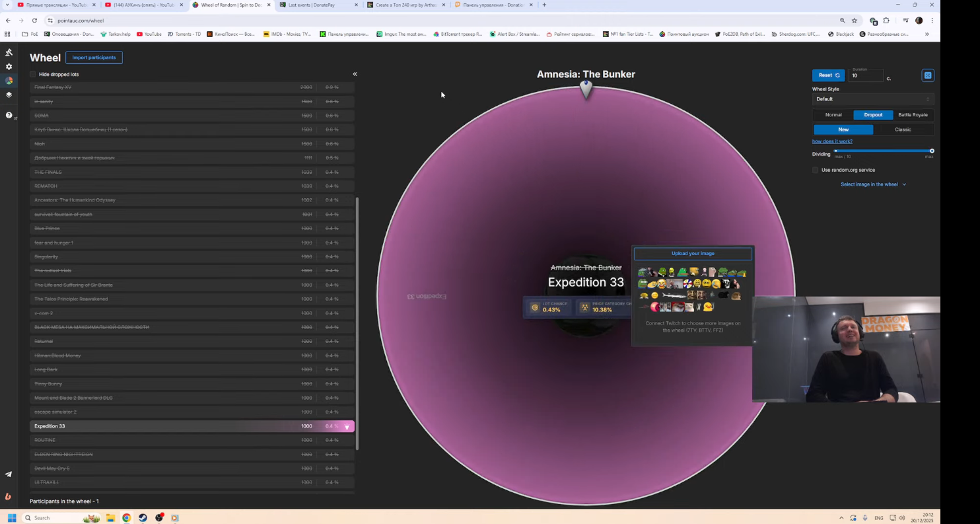Click the Final Fantasy XV lot row
980x524 pixels.
point(192,87)
